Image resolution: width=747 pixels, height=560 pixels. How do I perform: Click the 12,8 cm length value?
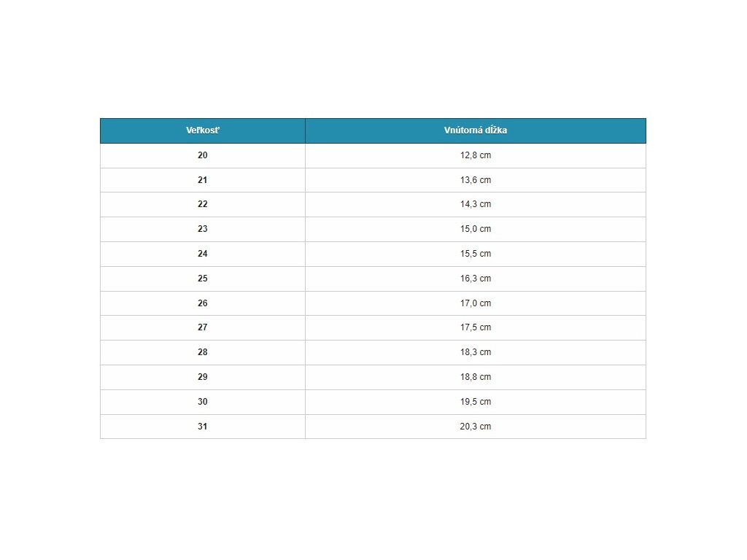pos(476,155)
